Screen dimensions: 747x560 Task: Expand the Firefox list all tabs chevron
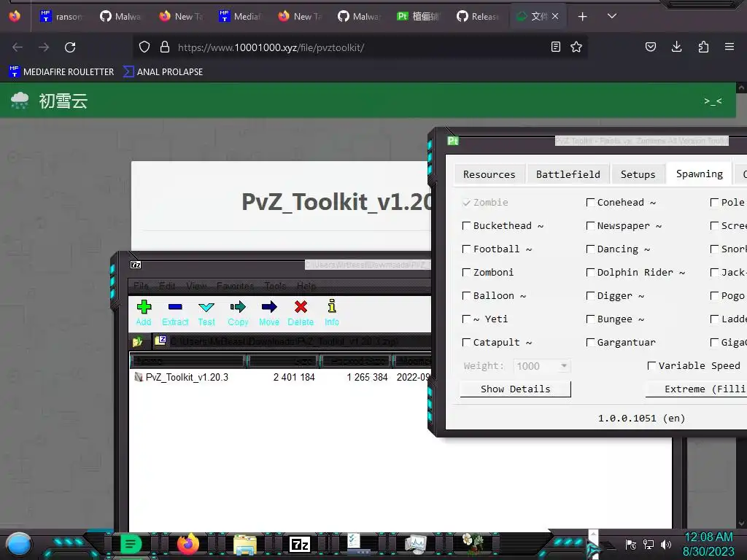click(612, 16)
